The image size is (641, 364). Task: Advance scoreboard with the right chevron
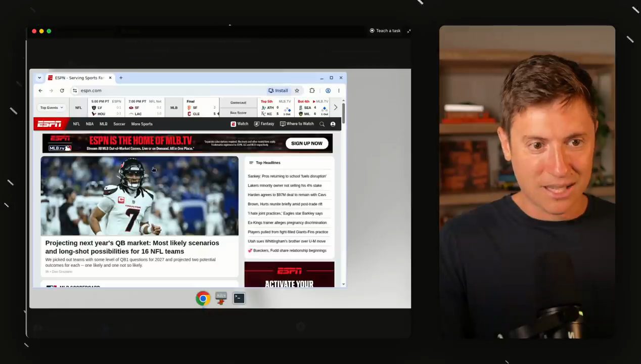click(x=335, y=108)
